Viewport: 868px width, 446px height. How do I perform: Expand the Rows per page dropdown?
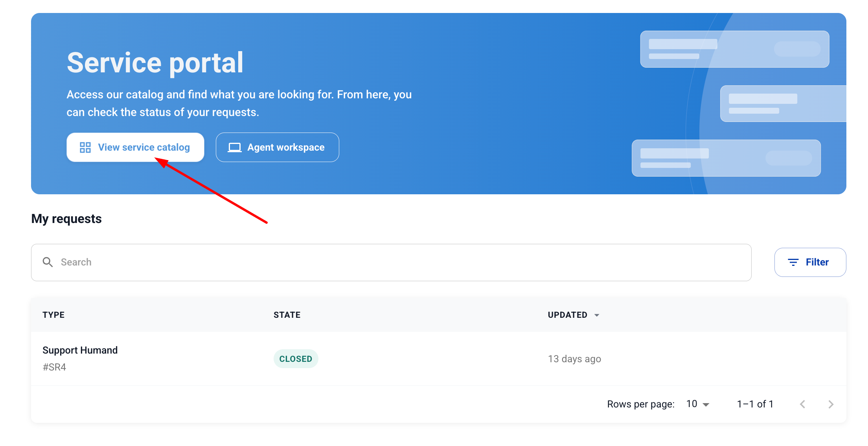[698, 404]
